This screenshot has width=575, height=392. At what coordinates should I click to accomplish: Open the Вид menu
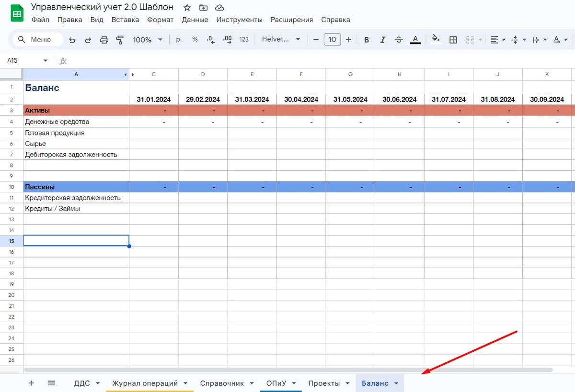pyautogui.click(x=97, y=20)
